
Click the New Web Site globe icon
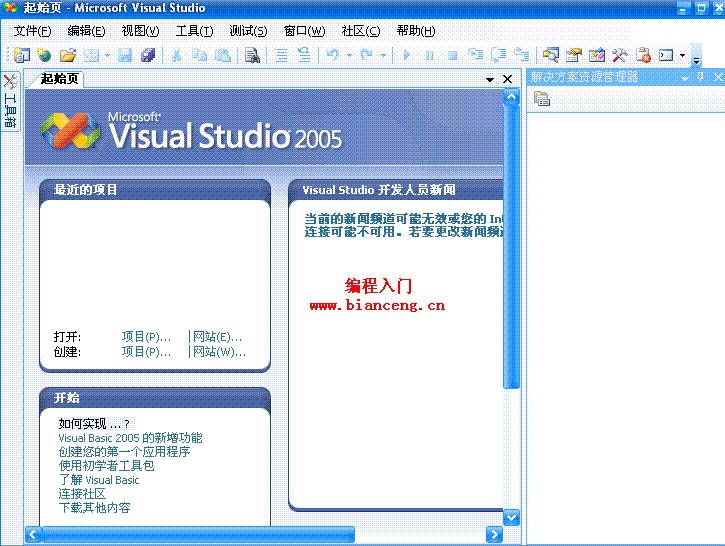tap(44, 55)
